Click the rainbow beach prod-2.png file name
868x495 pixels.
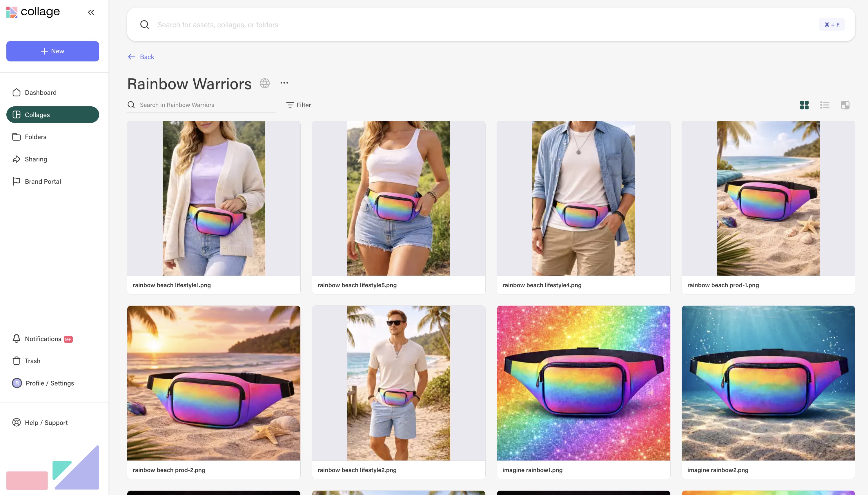(169, 470)
